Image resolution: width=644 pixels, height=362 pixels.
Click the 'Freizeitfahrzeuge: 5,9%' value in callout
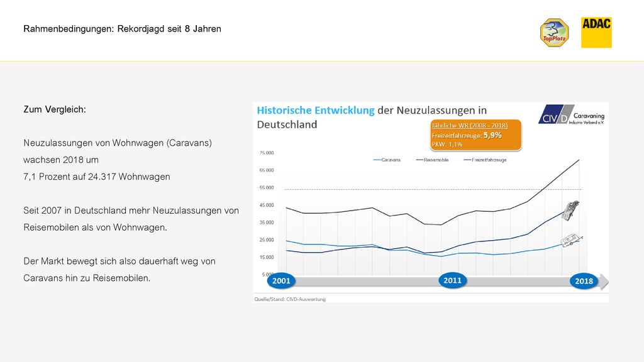[x=467, y=136]
